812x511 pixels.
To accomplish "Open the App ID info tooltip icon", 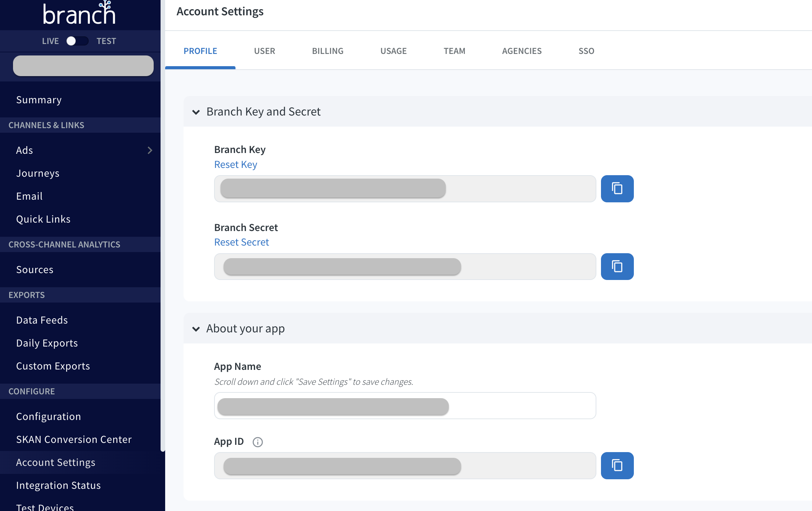I will [x=258, y=442].
